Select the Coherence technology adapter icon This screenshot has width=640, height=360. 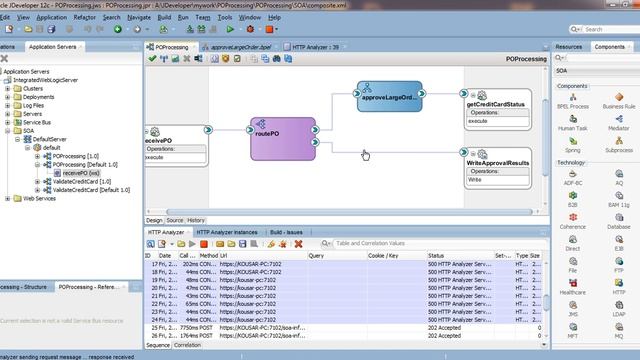pos(573,218)
